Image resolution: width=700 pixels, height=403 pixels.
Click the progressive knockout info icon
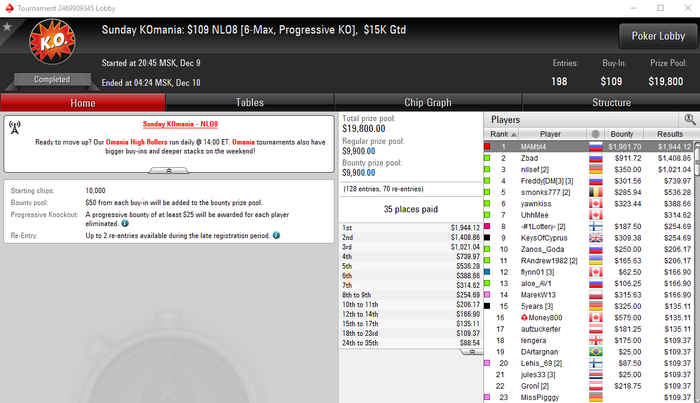[x=125, y=223]
